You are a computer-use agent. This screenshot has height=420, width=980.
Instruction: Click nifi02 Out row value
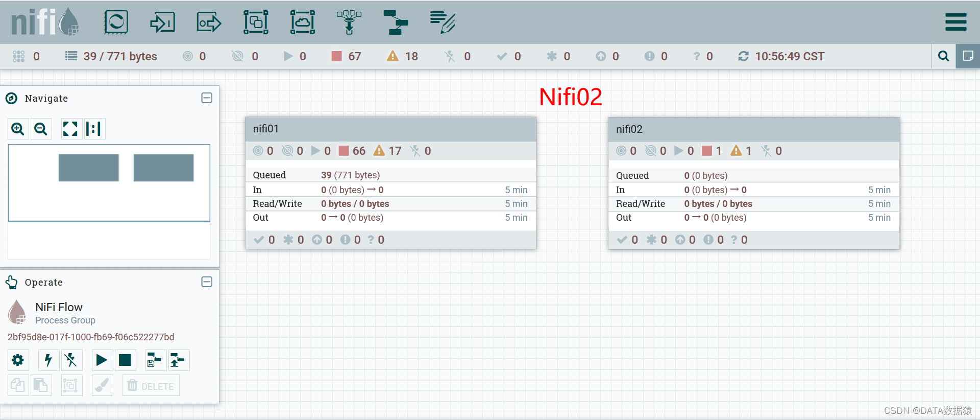(715, 217)
